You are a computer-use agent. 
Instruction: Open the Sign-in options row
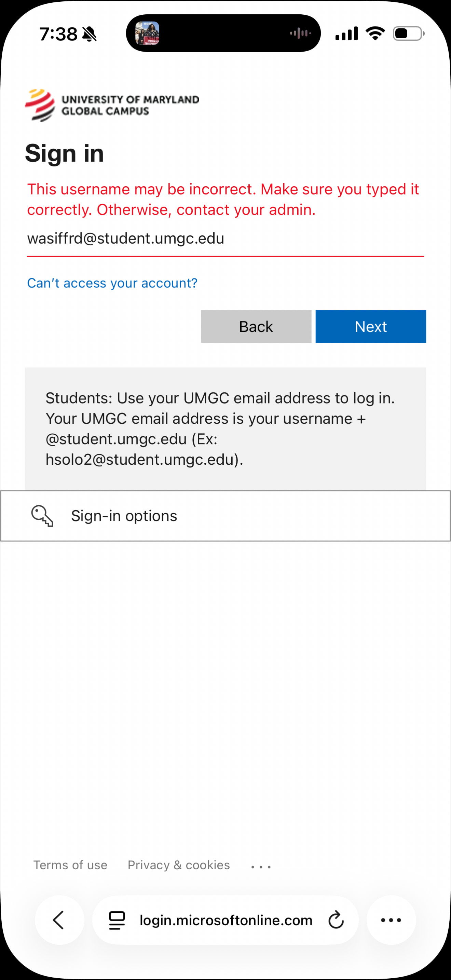point(225,516)
